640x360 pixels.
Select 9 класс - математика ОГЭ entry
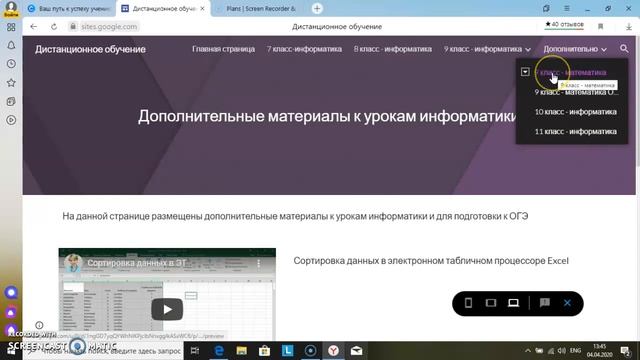pos(576,93)
